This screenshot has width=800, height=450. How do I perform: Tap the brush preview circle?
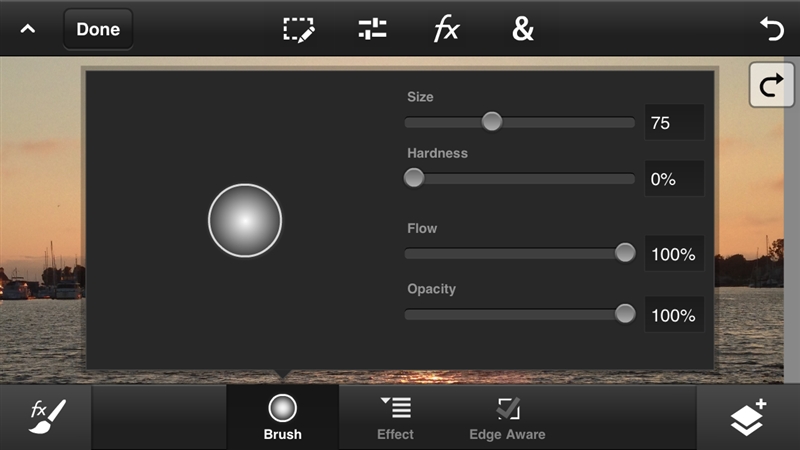245,220
